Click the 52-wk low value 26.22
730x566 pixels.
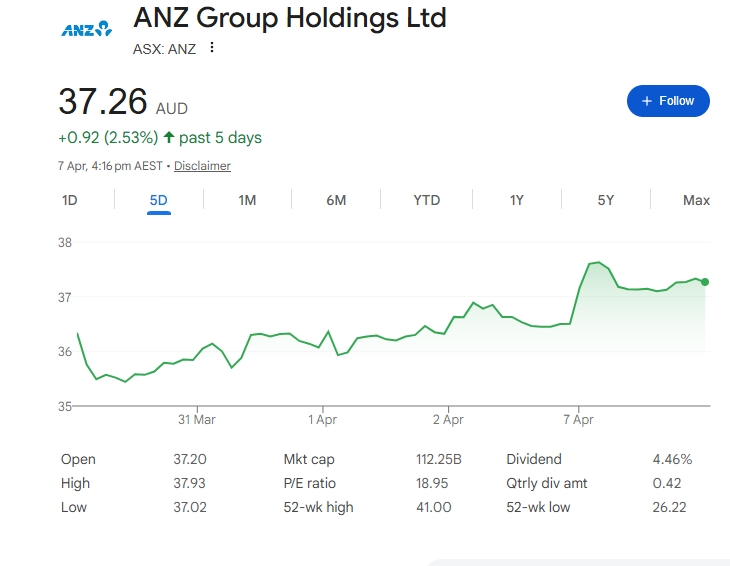(x=669, y=507)
